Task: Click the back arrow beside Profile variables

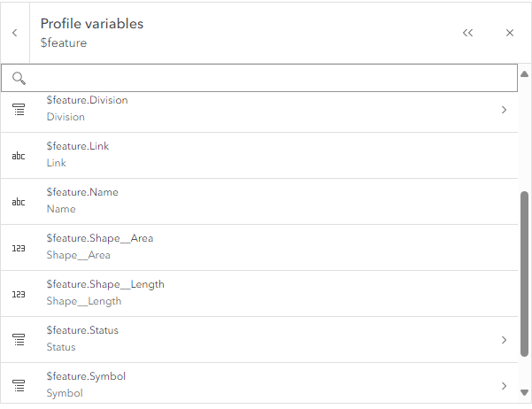Action: (15, 33)
